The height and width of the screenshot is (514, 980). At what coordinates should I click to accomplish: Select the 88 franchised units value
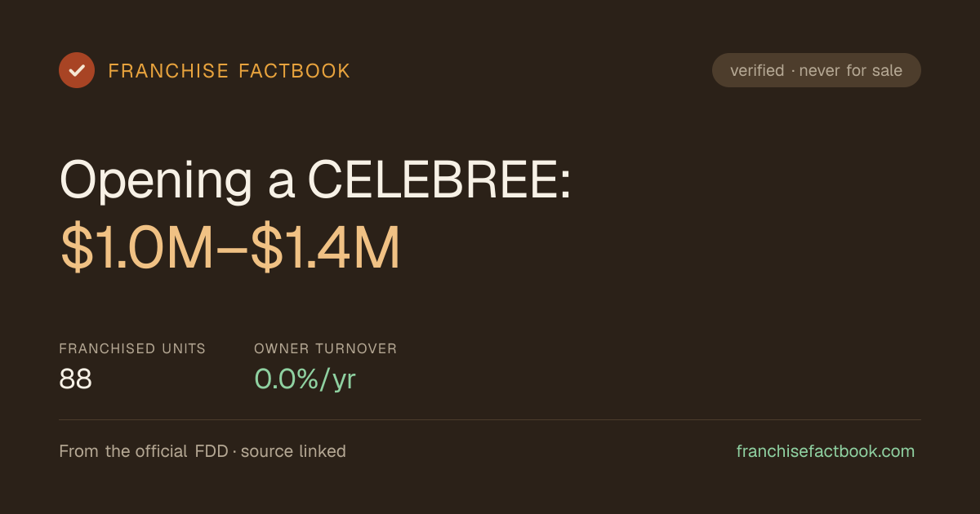point(75,379)
